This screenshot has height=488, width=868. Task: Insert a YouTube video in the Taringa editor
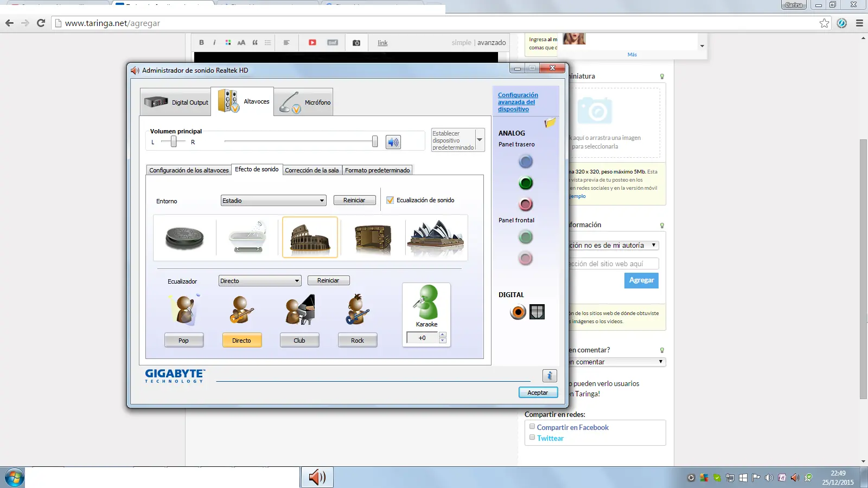312,42
